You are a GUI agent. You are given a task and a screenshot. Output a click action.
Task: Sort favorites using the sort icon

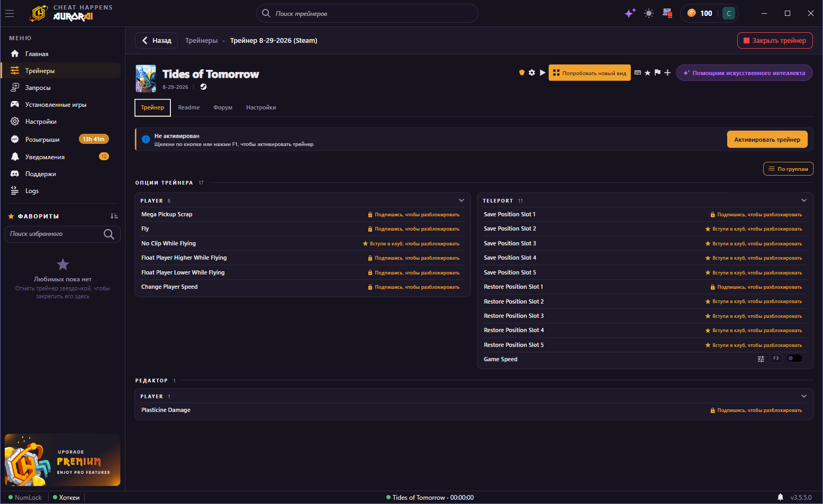pos(114,216)
